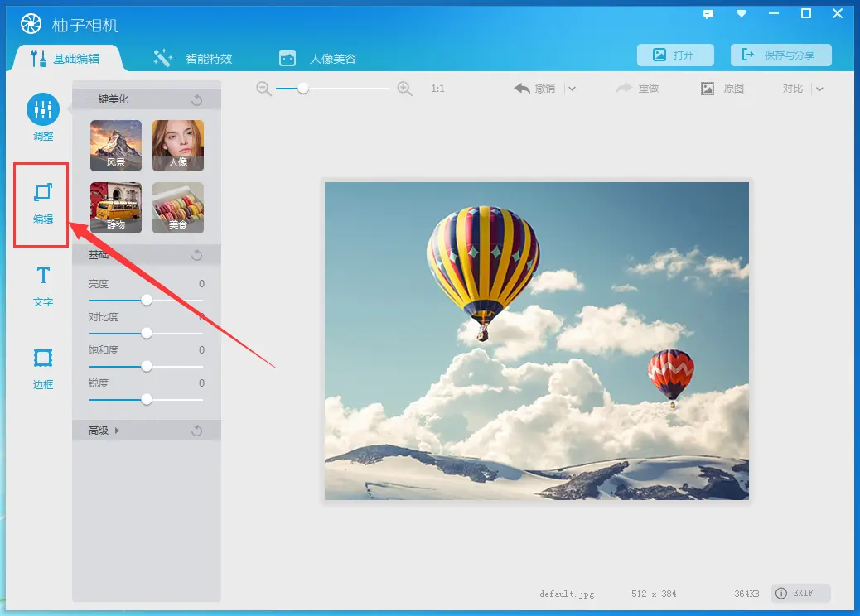860x616 pixels.
Task: Select the 文字 (Text) tool
Action: click(x=43, y=277)
